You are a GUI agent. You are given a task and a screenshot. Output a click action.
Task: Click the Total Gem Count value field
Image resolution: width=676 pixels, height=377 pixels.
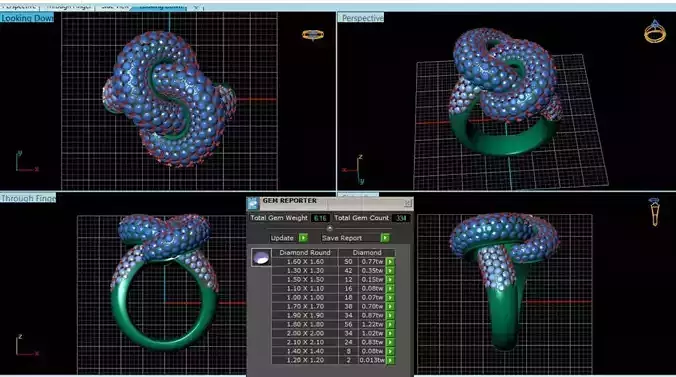tap(401, 218)
